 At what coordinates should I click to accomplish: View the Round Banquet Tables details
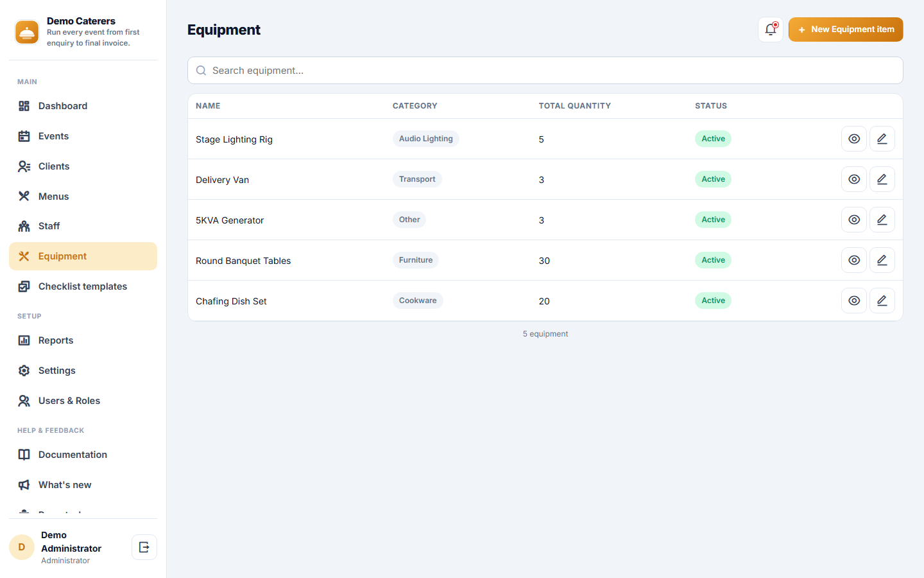pyautogui.click(x=854, y=260)
